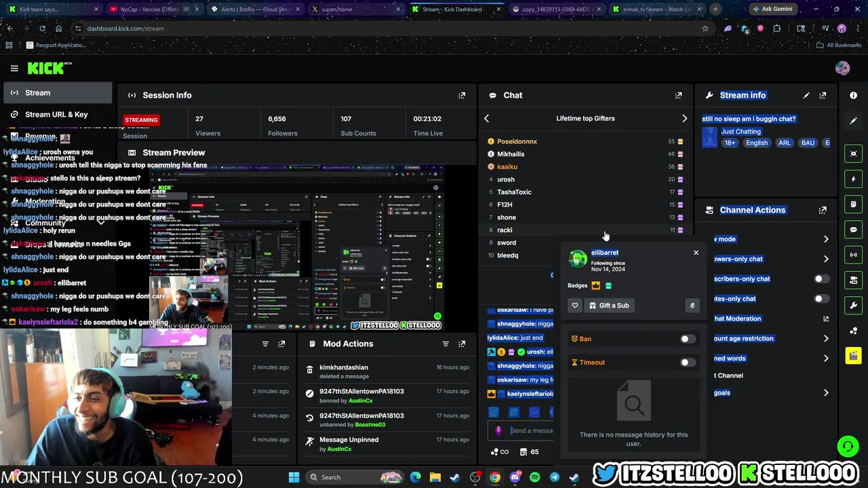Open the shop icon showing 65

(529, 452)
